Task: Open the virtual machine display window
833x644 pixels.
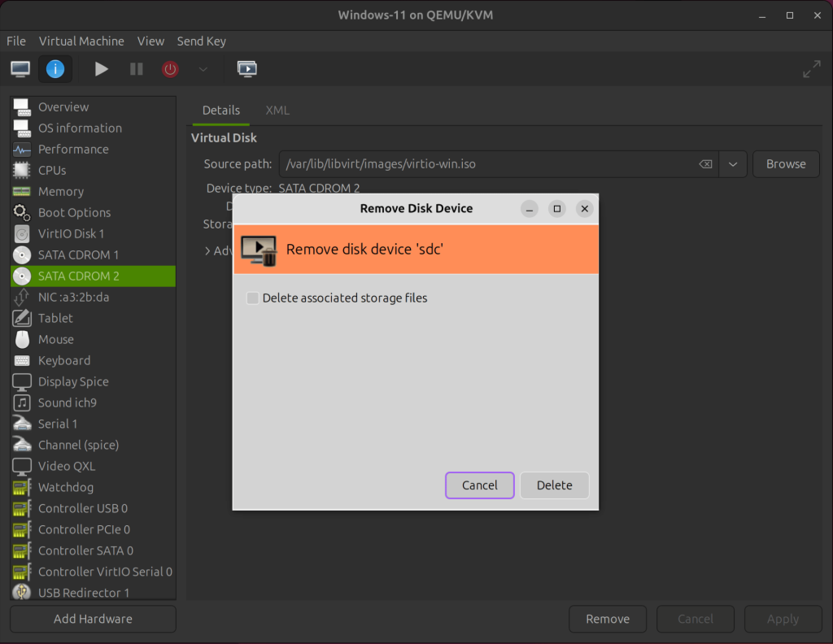Action: click(x=246, y=68)
